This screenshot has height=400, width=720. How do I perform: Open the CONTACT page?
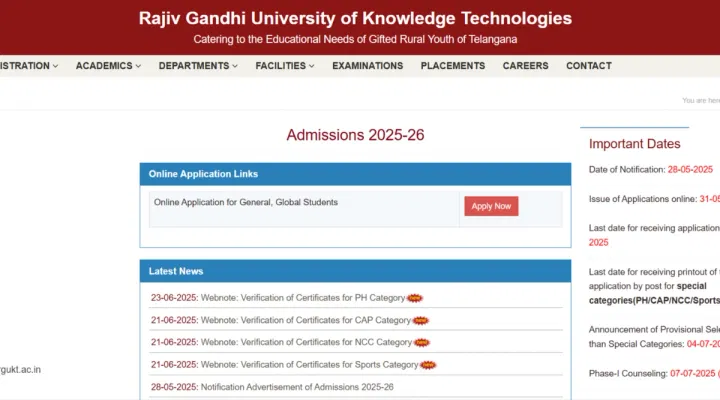[x=589, y=66]
